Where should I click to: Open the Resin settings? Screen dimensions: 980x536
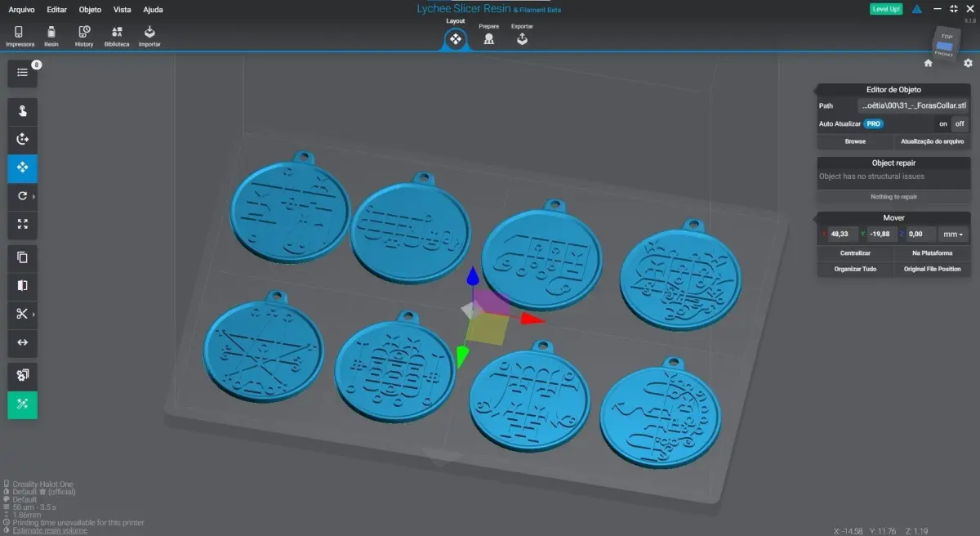pyautogui.click(x=51, y=36)
